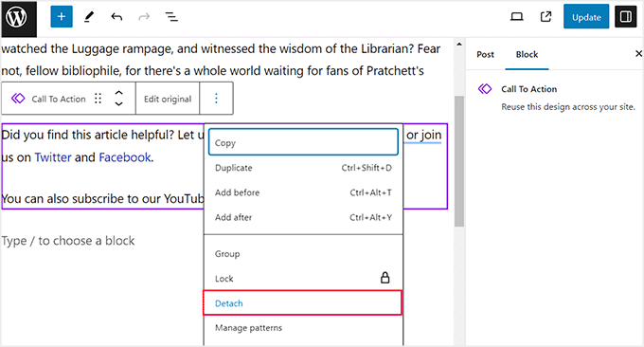The image size is (644, 347).
Task: Open the Document Overview list view
Action: point(171,17)
